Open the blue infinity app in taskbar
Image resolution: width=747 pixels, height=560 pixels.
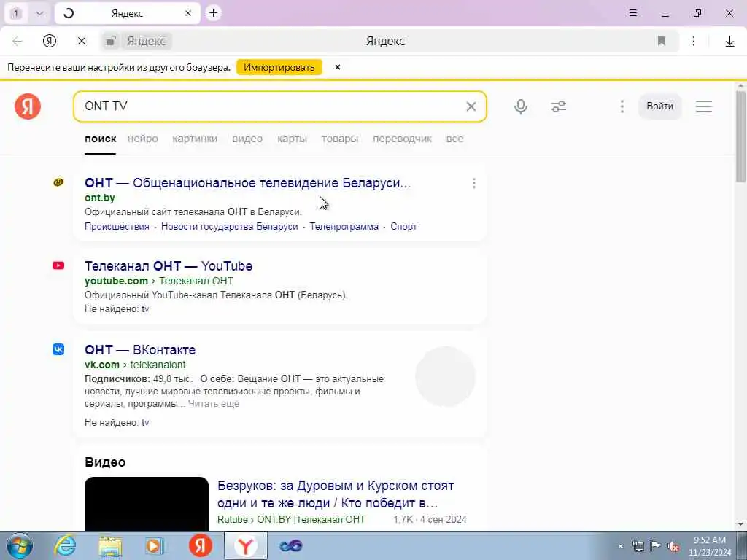coord(290,545)
